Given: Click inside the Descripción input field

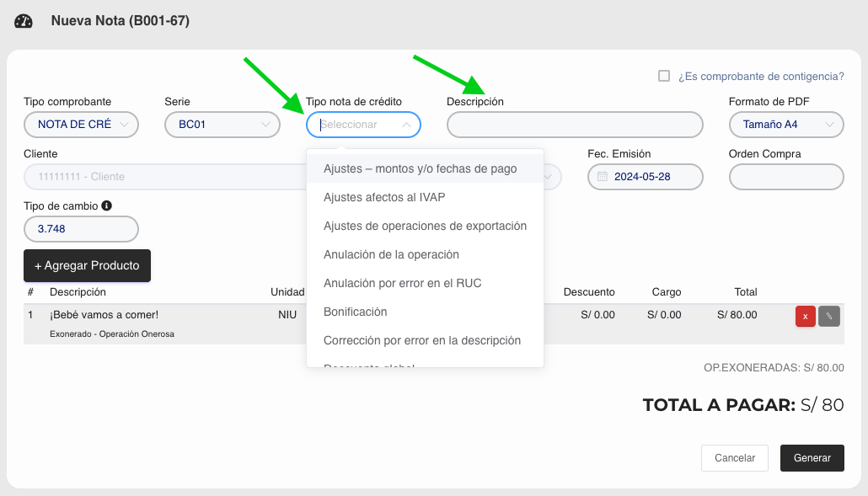Looking at the screenshot, I should coord(574,124).
